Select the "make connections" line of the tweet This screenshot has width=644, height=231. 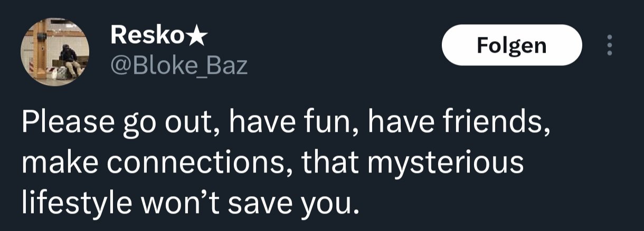tap(272, 165)
